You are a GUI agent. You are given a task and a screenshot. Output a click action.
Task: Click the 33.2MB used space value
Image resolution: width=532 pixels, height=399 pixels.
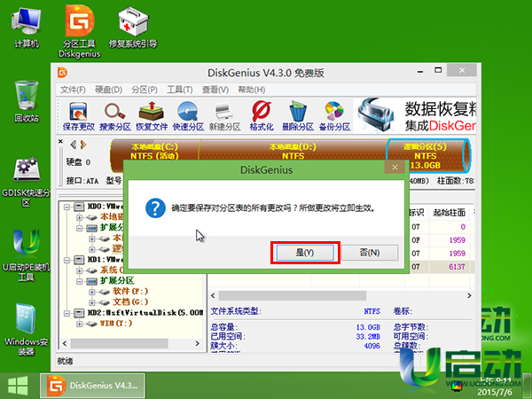tap(368, 337)
